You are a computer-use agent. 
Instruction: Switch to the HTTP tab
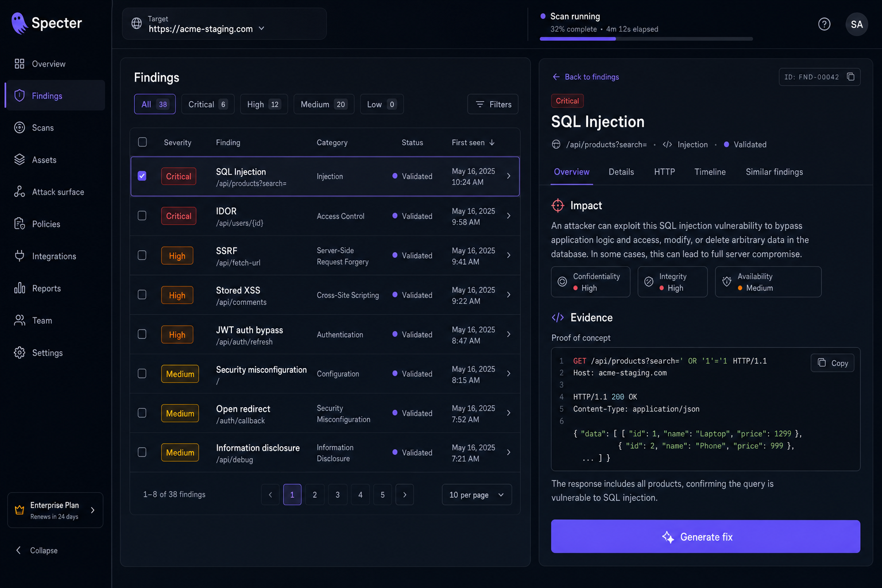click(664, 172)
